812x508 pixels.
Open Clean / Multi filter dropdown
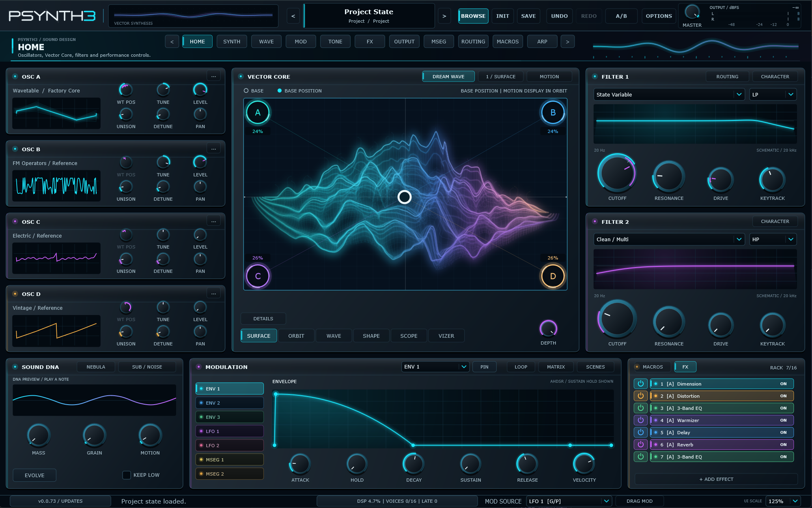coord(669,239)
